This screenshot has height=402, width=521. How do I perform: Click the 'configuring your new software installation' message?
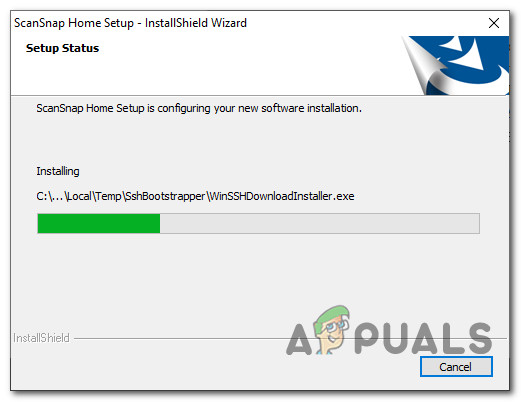pos(259,108)
